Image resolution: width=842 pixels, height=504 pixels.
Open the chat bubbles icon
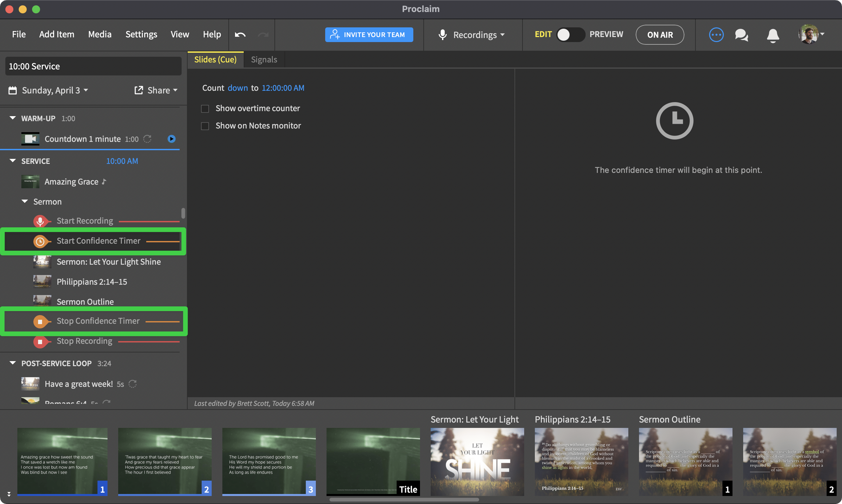pos(742,35)
